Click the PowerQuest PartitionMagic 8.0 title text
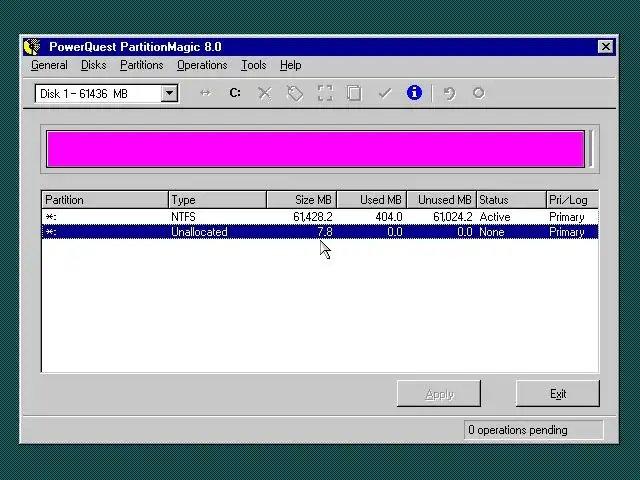The width and height of the screenshot is (640, 480). point(135,47)
